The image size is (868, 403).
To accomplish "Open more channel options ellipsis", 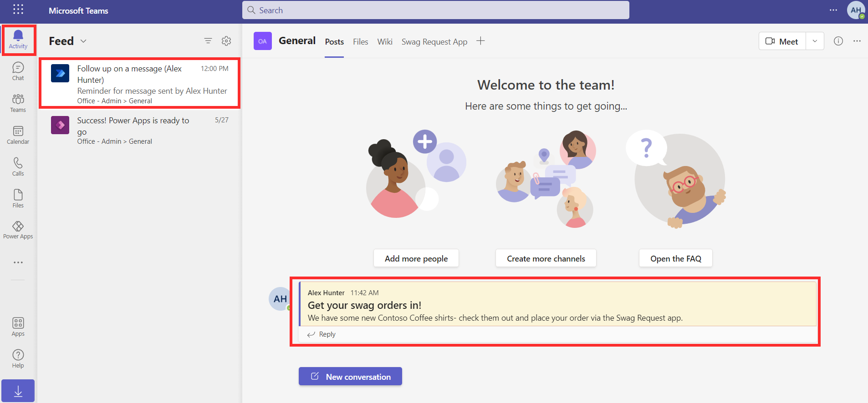I will point(857,41).
